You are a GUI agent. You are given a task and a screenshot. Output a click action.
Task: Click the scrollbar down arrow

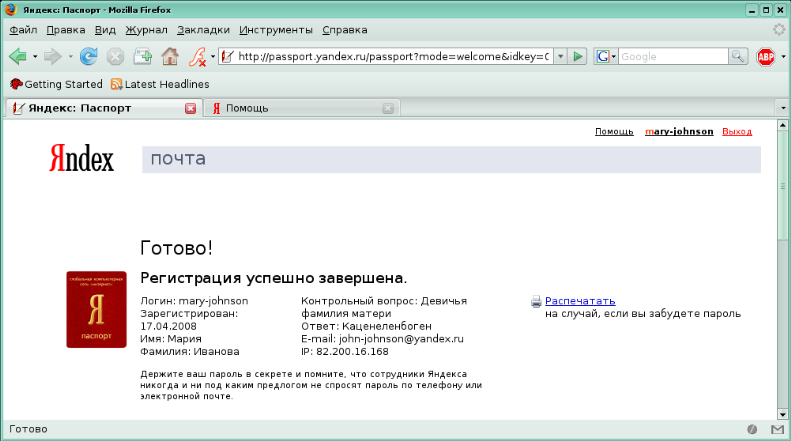pyautogui.click(x=783, y=415)
